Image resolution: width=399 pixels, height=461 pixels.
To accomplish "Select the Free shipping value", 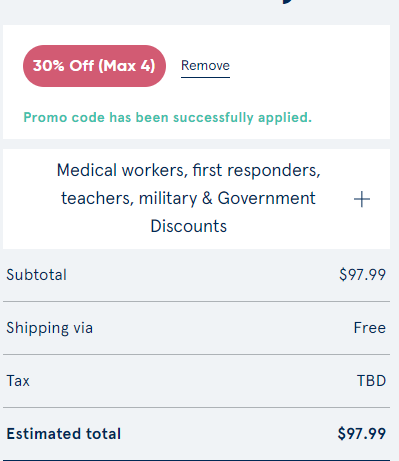I will tap(370, 328).
